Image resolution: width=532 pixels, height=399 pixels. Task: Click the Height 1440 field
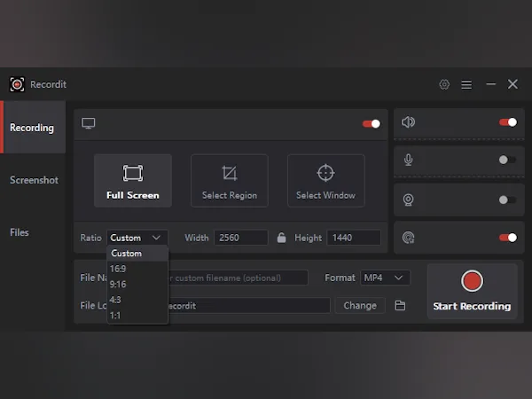(354, 238)
